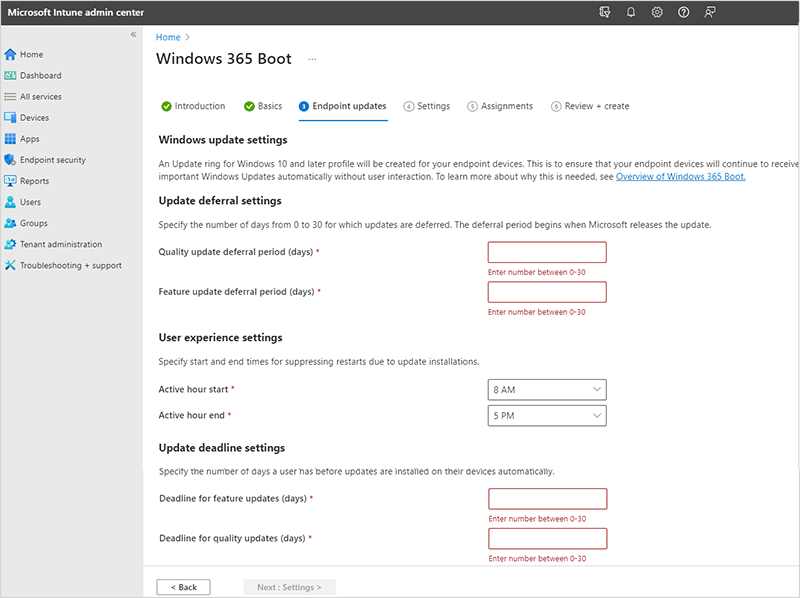Switch to the Introduction tab
Viewport: 800px width, 598px height.
193,106
